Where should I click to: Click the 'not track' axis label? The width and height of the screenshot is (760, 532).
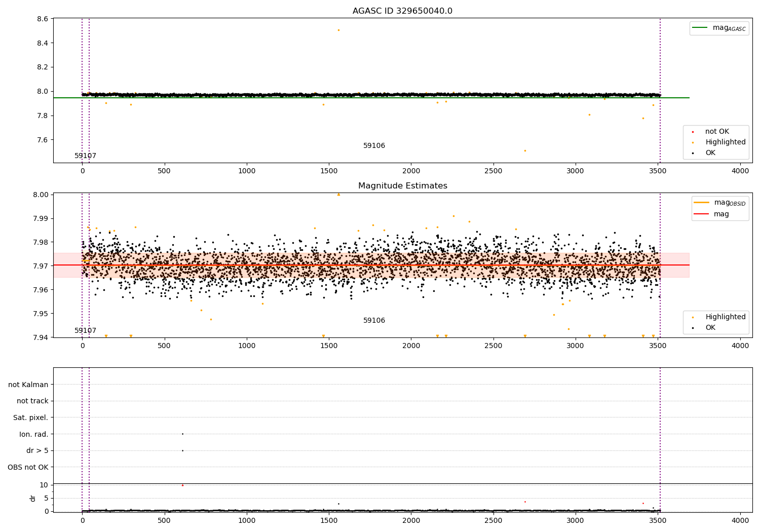(32, 401)
